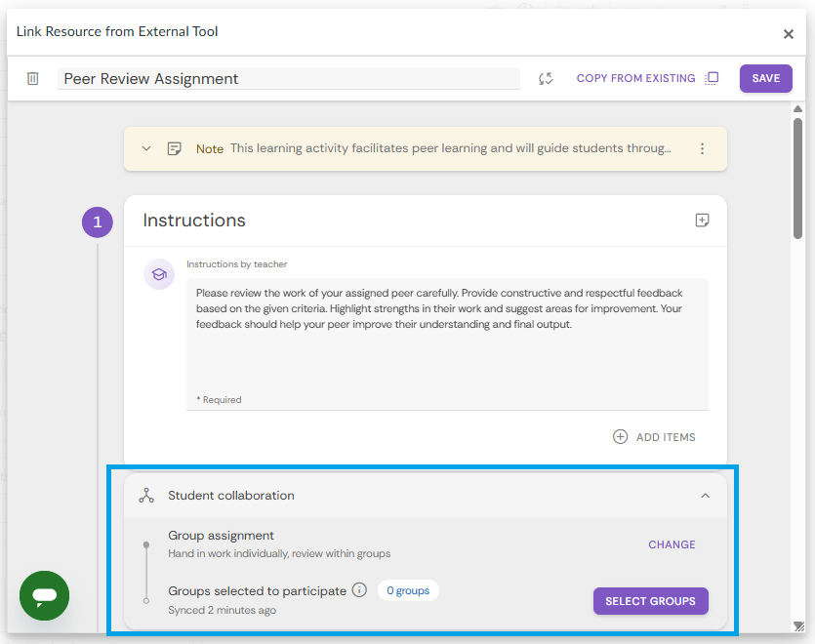Collapse the Student collaboration section

pyautogui.click(x=705, y=496)
